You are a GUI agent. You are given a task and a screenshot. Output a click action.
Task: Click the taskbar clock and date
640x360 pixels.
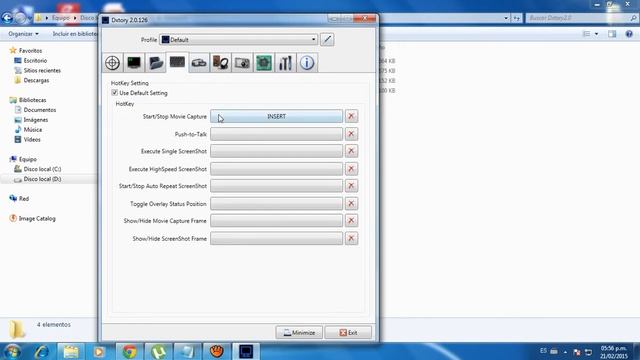coord(613,352)
